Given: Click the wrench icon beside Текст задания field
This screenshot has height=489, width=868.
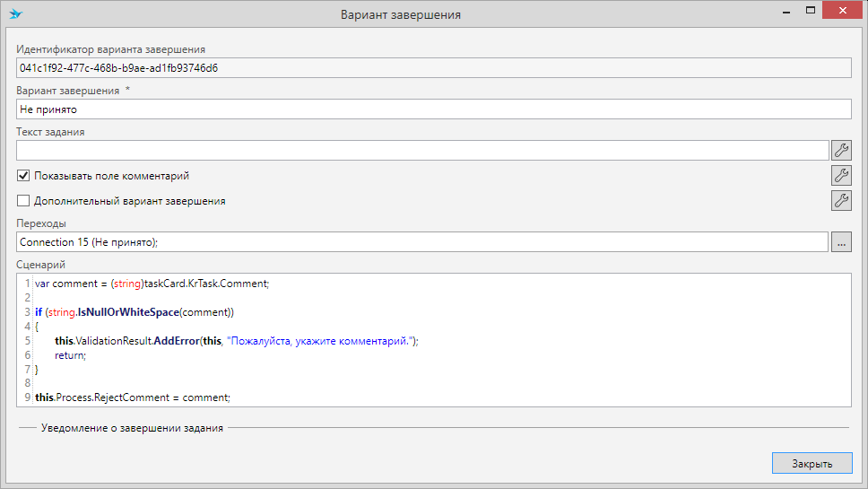Looking at the screenshot, I should 840,150.
